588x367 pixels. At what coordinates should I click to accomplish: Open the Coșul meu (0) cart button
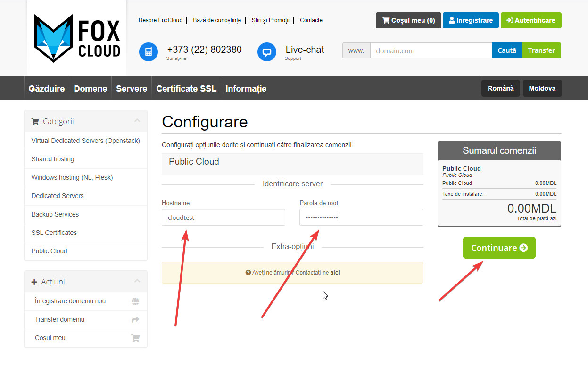408,20
